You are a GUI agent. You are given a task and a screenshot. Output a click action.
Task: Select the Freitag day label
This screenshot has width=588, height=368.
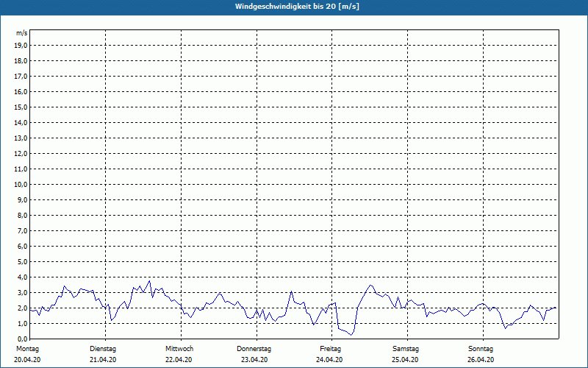pyautogui.click(x=330, y=349)
